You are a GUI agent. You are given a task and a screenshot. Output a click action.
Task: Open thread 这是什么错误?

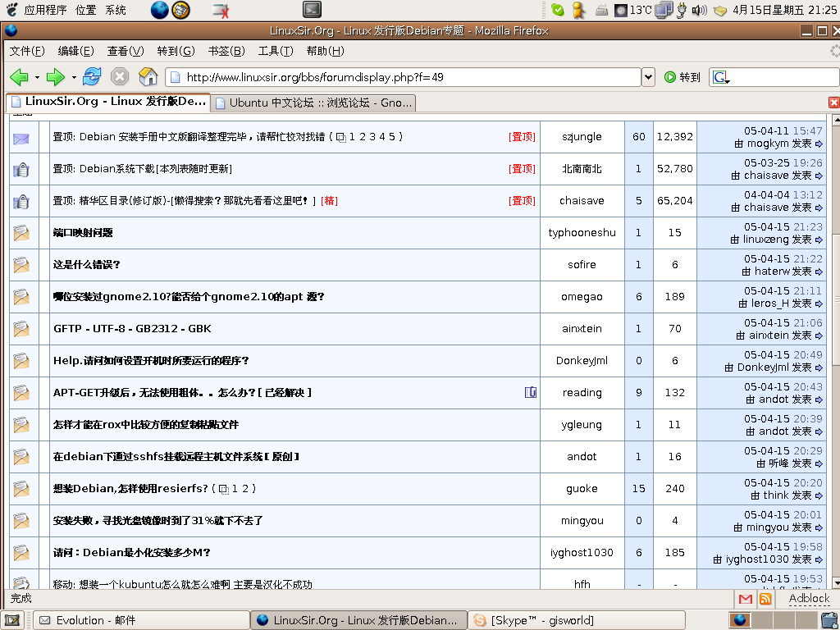86,265
